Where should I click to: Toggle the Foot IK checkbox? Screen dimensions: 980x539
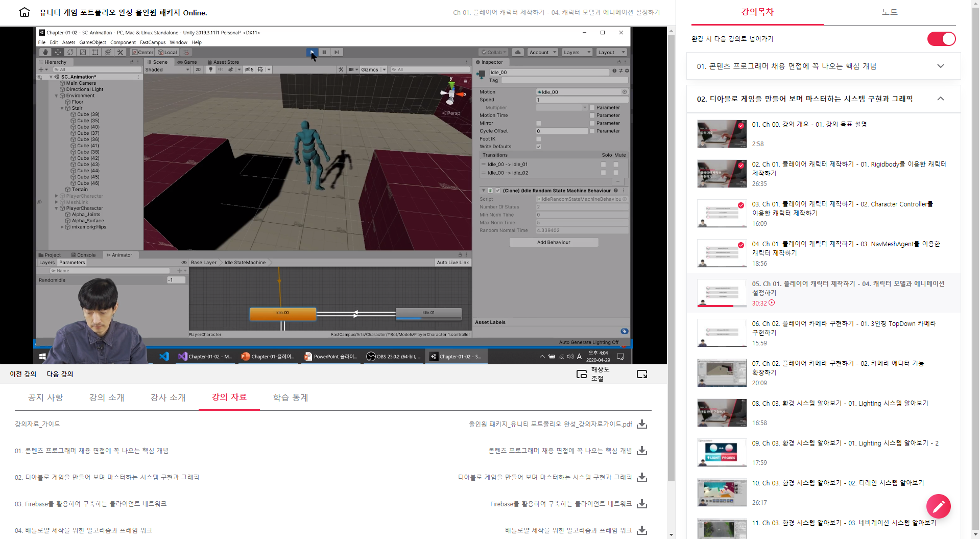538,139
